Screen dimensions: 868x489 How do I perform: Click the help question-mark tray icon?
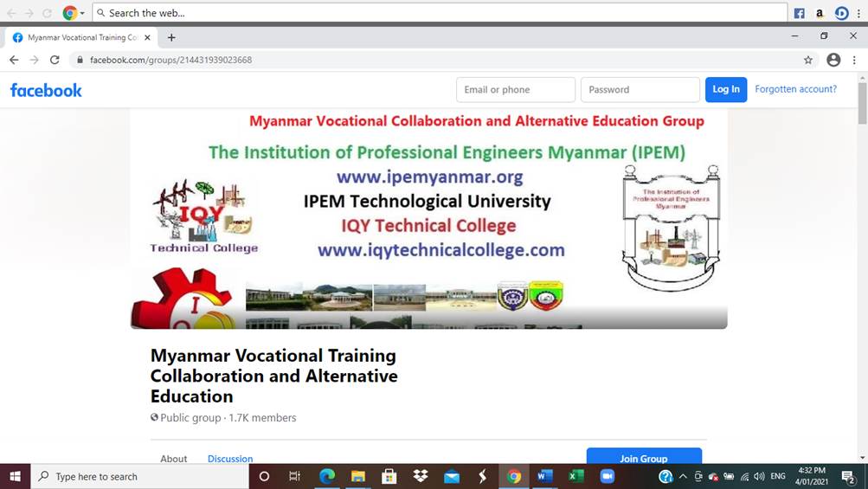pos(665,476)
